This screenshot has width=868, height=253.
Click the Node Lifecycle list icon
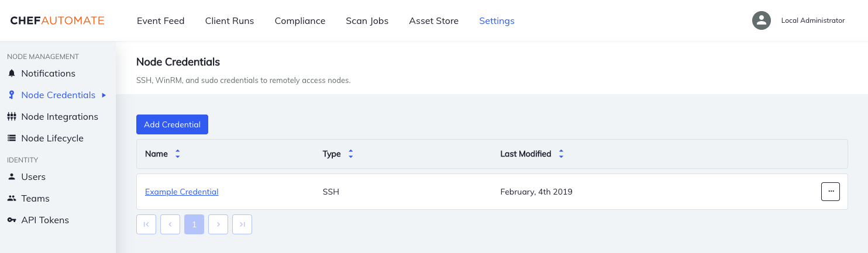(x=11, y=138)
